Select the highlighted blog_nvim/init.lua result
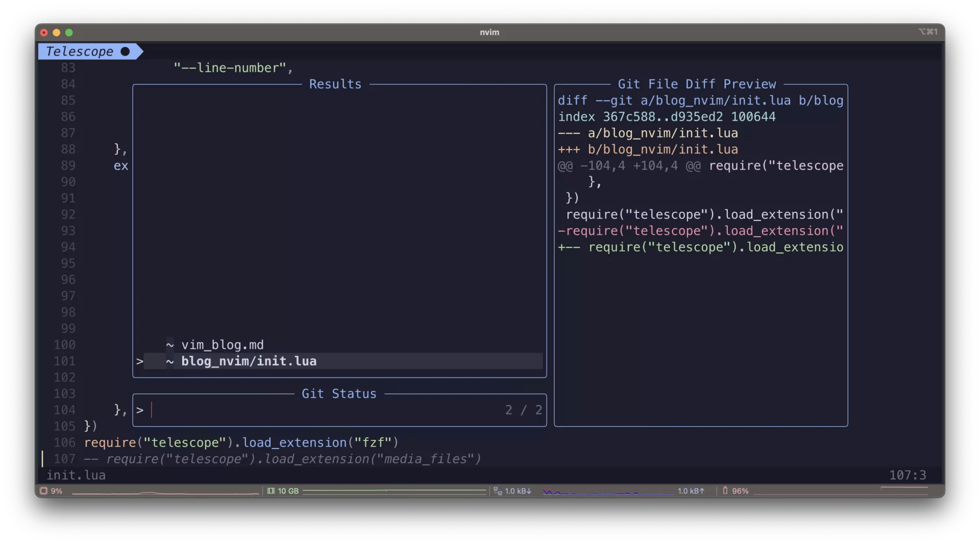This screenshot has width=980, height=544. point(249,361)
